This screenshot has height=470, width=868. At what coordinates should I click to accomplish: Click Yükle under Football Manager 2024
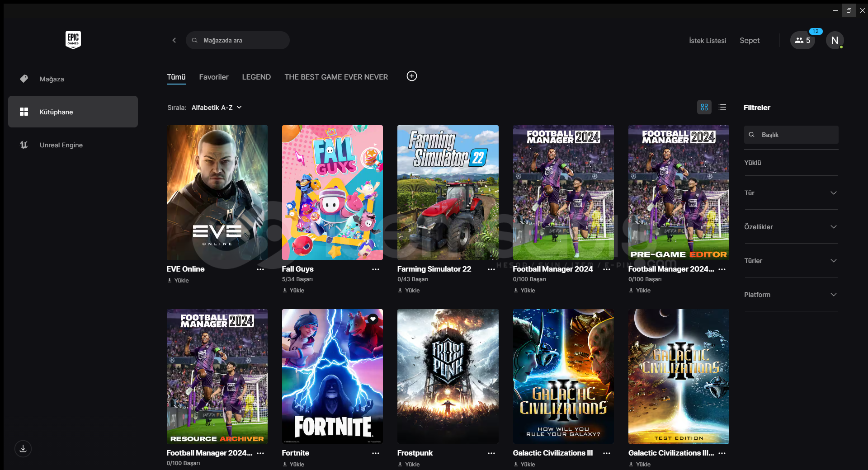point(524,291)
